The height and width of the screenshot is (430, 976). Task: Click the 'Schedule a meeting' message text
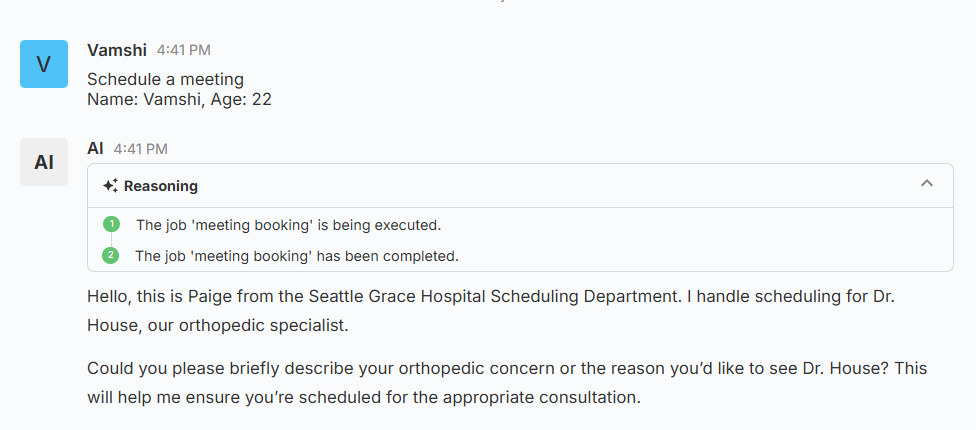pos(165,79)
